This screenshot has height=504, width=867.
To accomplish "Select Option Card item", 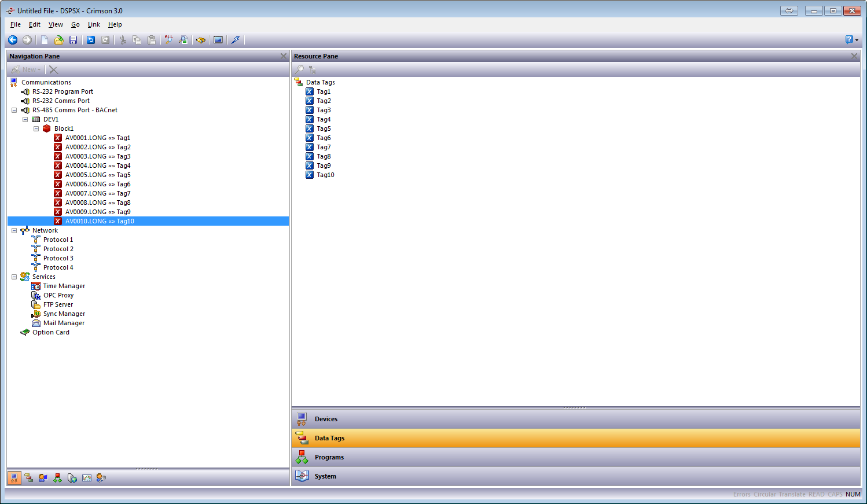I will click(50, 332).
